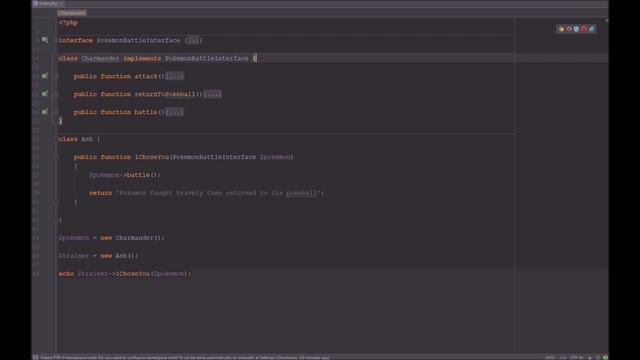
Task: Click '$trainer = new Ash();' line
Action: [98, 256]
